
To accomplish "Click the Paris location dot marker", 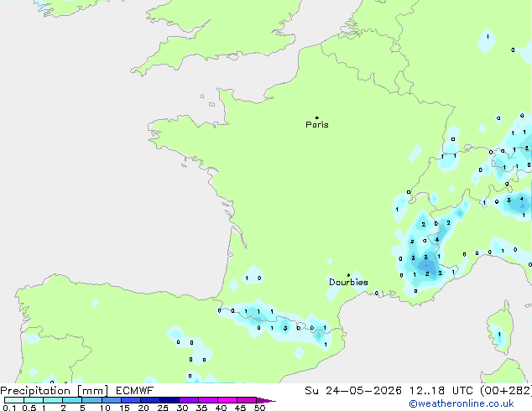I will pyautogui.click(x=317, y=117).
